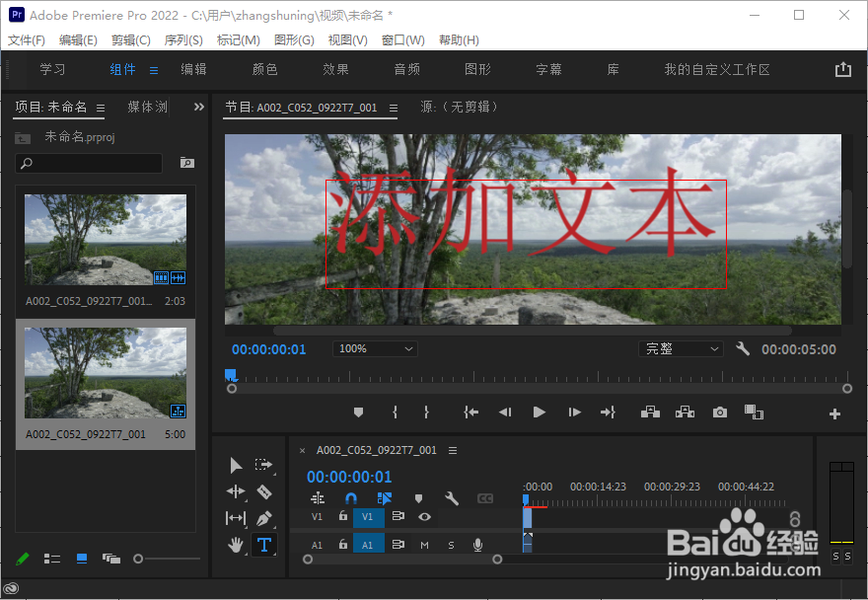The width and height of the screenshot is (868, 600).
Task: Open program monitor panel menu
Action: click(x=393, y=108)
